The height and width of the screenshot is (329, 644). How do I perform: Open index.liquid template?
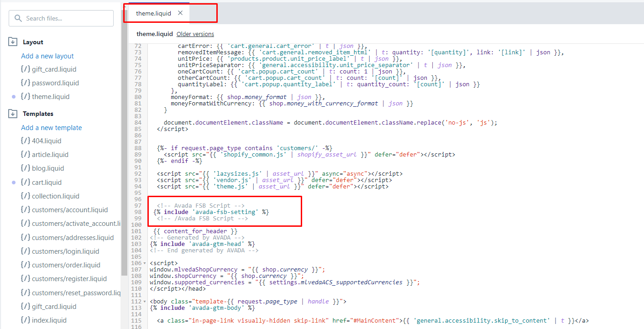pyautogui.click(x=49, y=320)
